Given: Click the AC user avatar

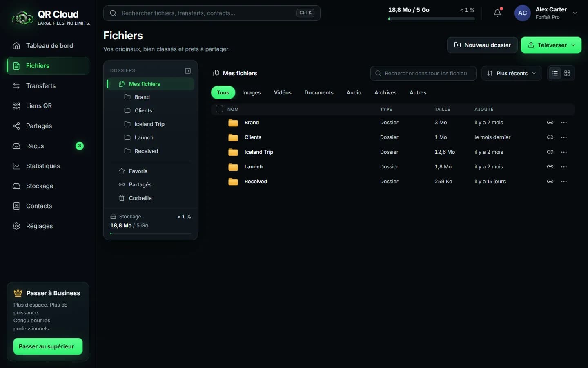Looking at the screenshot, I should click(x=522, y=13).
